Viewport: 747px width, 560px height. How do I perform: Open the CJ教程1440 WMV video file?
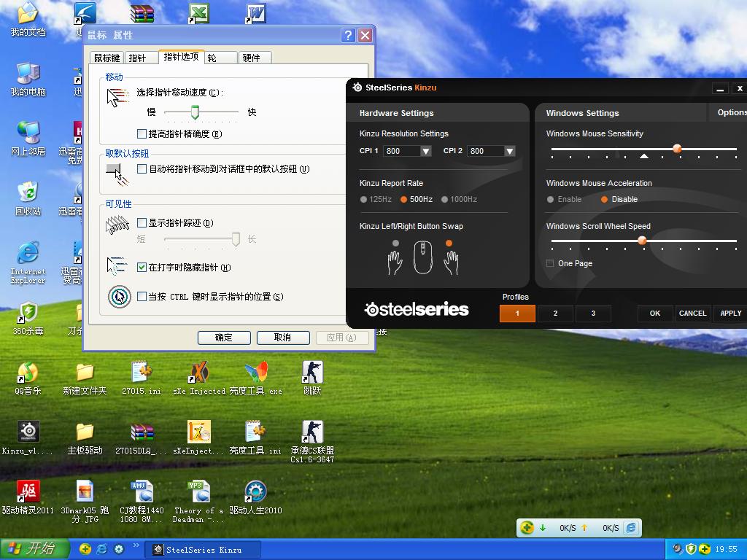pyautogui.click(x=142, y=502)
